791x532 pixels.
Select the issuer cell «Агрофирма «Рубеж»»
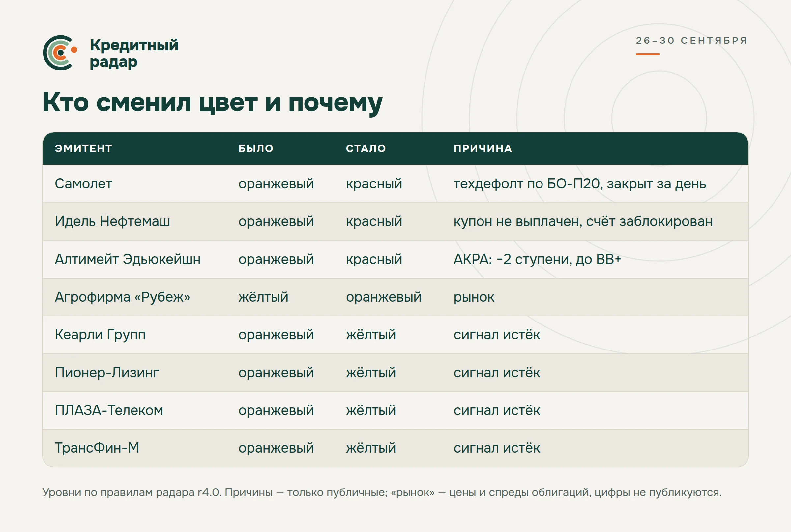[x=123, y=297]
